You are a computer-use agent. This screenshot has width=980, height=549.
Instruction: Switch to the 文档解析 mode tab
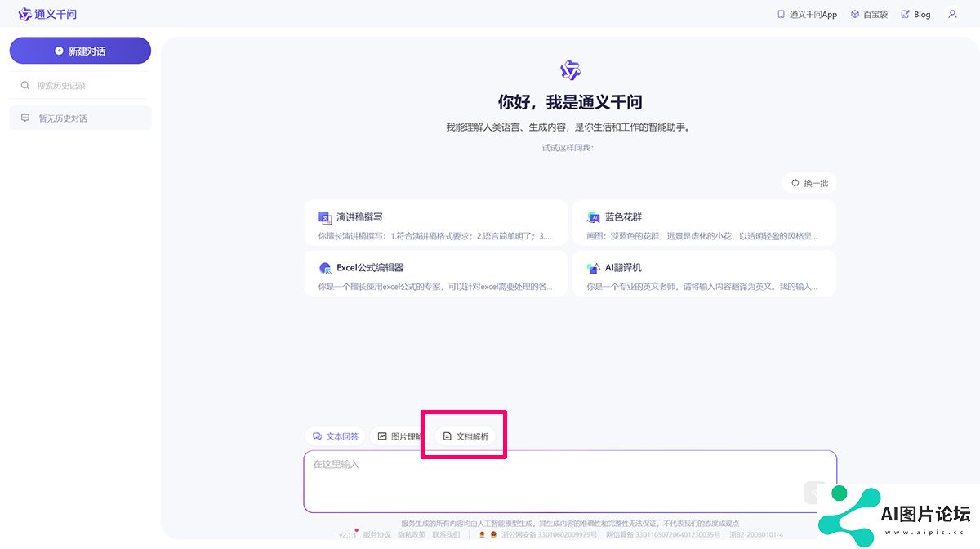click(465, 436)
